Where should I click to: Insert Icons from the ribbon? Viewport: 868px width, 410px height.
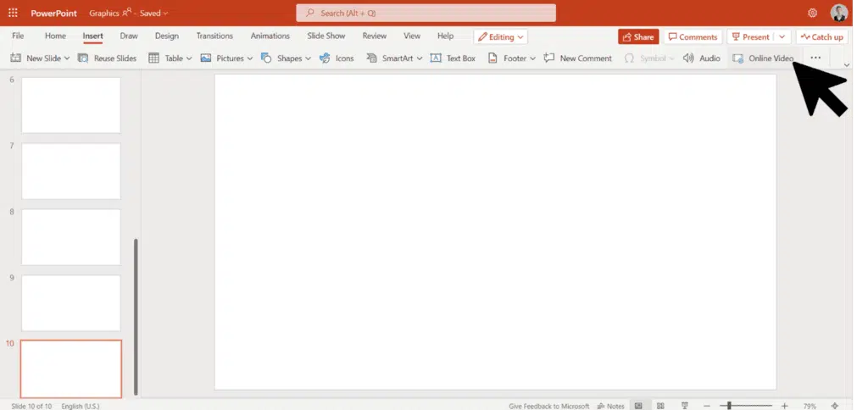tap(337, 58)
